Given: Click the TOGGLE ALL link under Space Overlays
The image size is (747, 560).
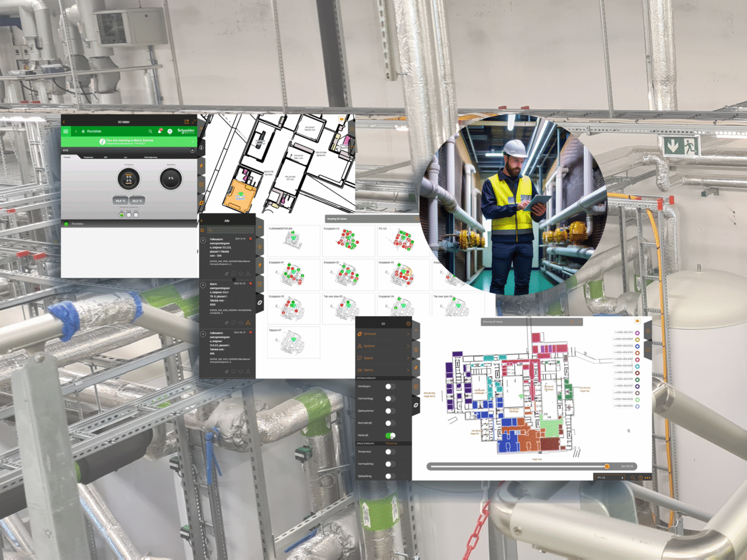Looking at the screenshot, I should point(392,443).
